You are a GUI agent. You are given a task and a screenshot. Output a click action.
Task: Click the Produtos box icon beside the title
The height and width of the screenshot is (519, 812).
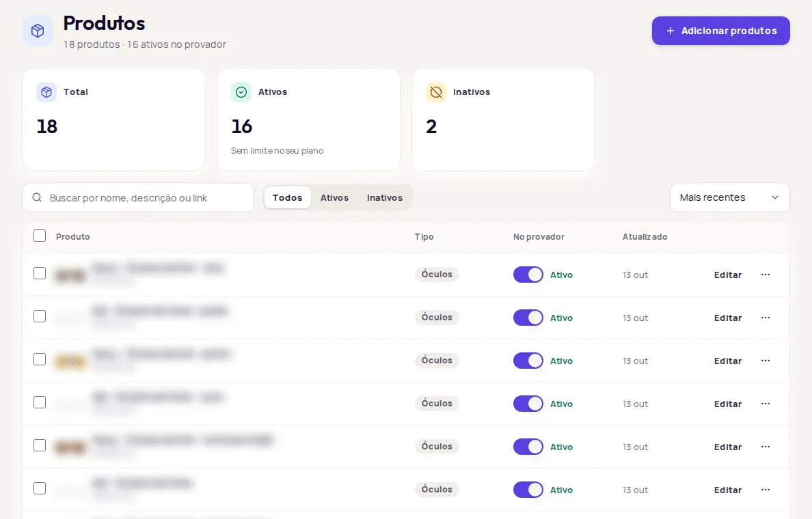coord(38,31)
